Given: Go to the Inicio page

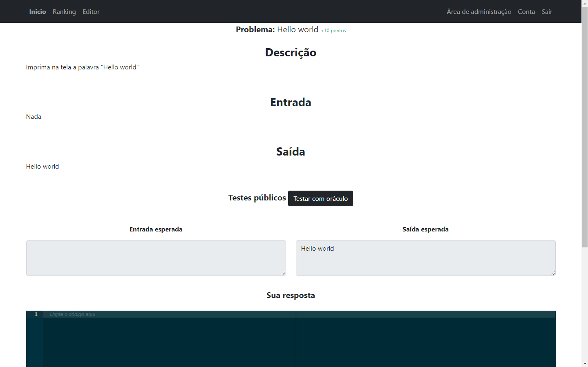Looking at the screenshot, I should point(38,11).
